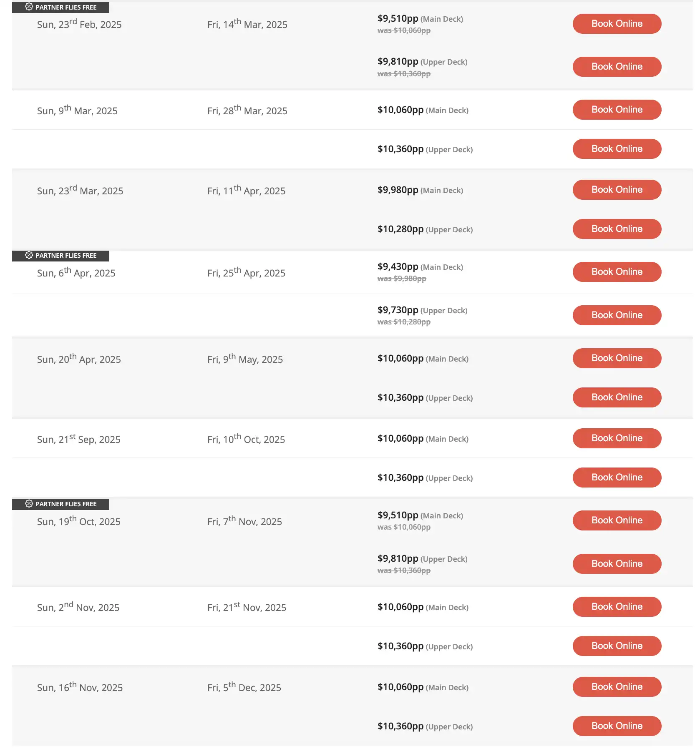The height and width of the screenshot is (754, 700).
Task: Book Main Deck for 23rd Feb 2025 departure
Action: [x=617, y=24]
